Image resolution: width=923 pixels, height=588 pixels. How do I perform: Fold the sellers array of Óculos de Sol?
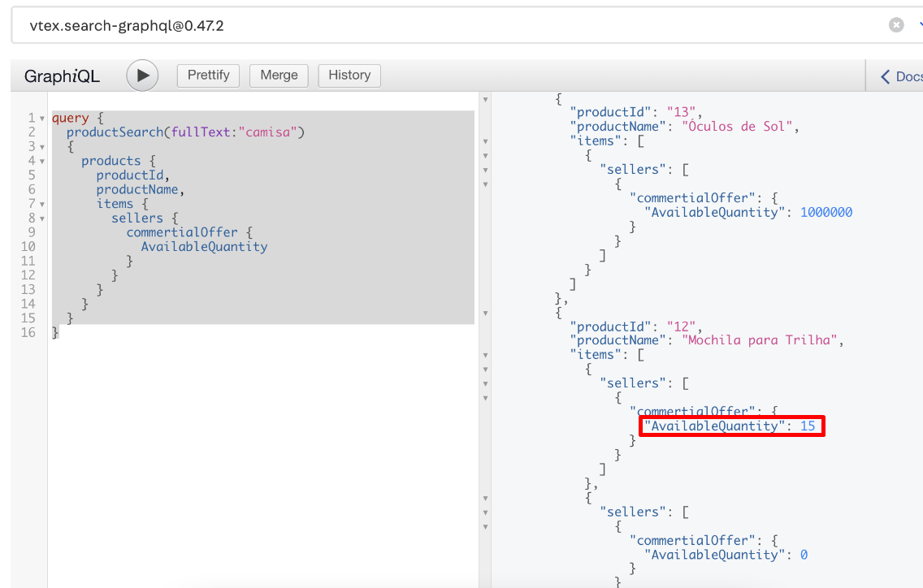point(486,170)
